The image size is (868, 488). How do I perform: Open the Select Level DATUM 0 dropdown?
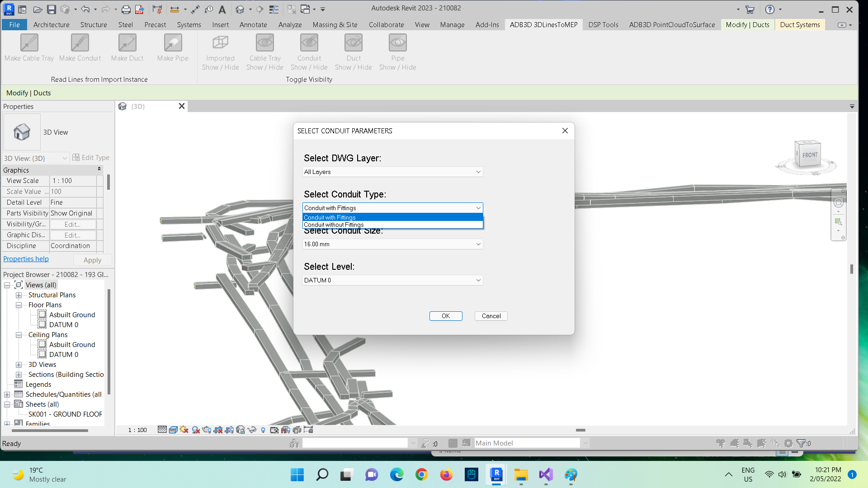pyautogui.click(x=392, y=280)
